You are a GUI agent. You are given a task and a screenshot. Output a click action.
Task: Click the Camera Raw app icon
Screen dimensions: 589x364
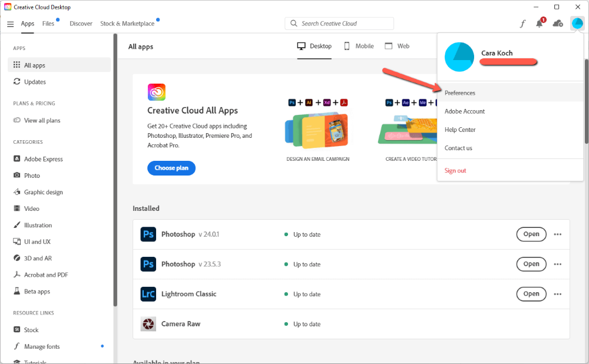click(x=148, y=324)
